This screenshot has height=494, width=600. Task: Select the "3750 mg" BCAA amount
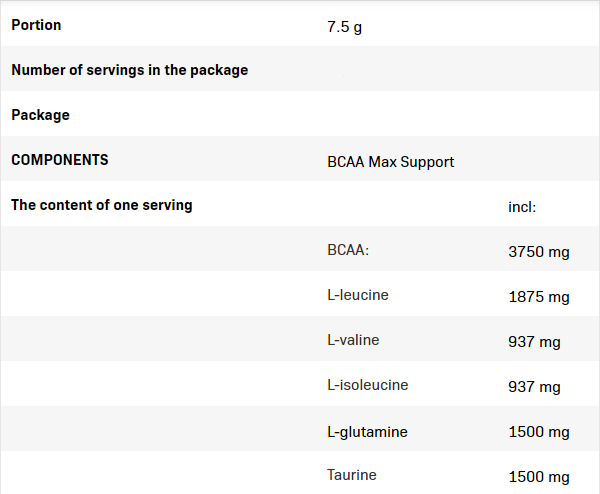[x=538, y=252]
